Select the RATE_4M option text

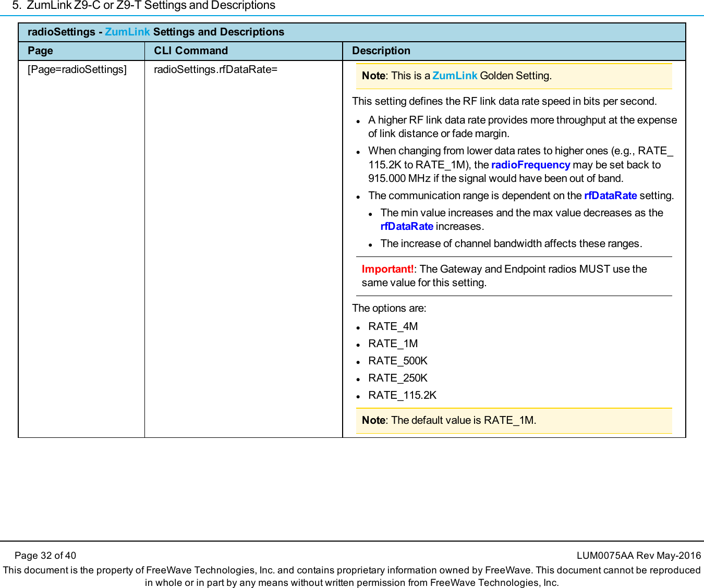pos(393,326)
